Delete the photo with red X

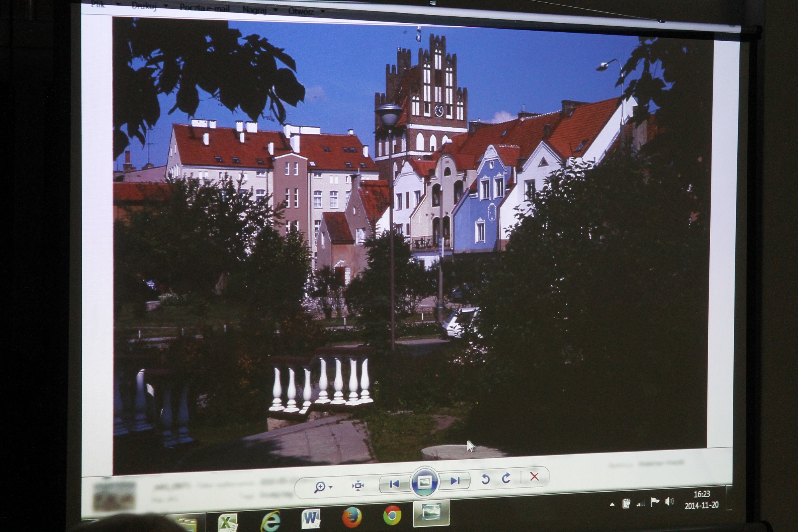coord(534,476)
